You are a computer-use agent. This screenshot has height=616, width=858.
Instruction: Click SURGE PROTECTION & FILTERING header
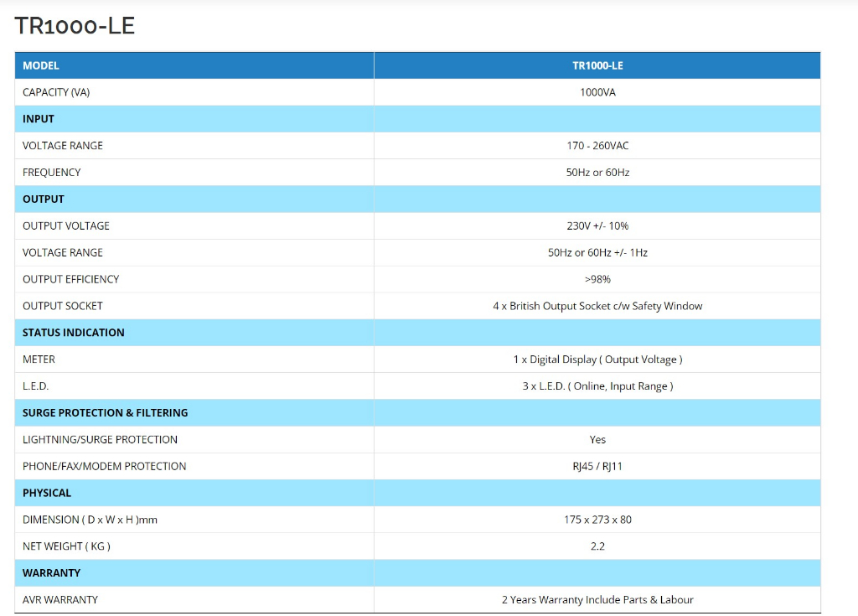coord(106,413)
